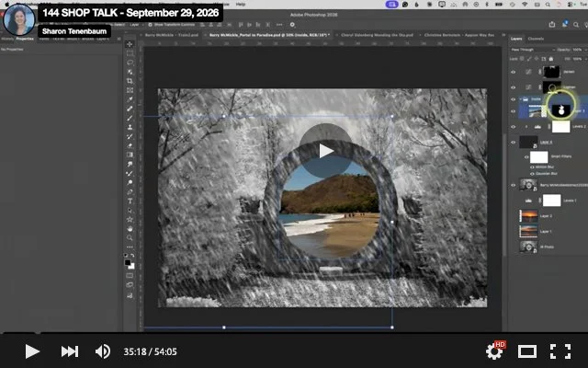Screen dimensions: 588x368
Task: Select the Lasso tool
Action: pos(130,63)
